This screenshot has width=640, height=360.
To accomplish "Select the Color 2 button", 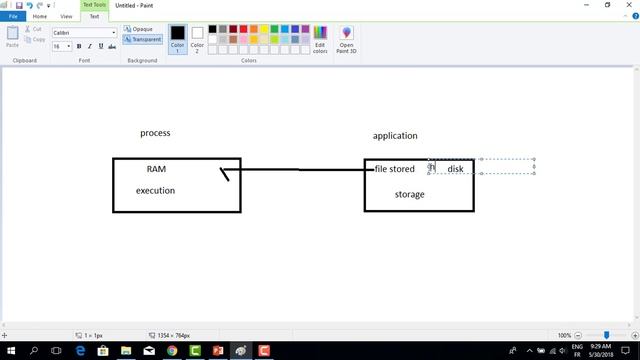I will click(197, 39).
